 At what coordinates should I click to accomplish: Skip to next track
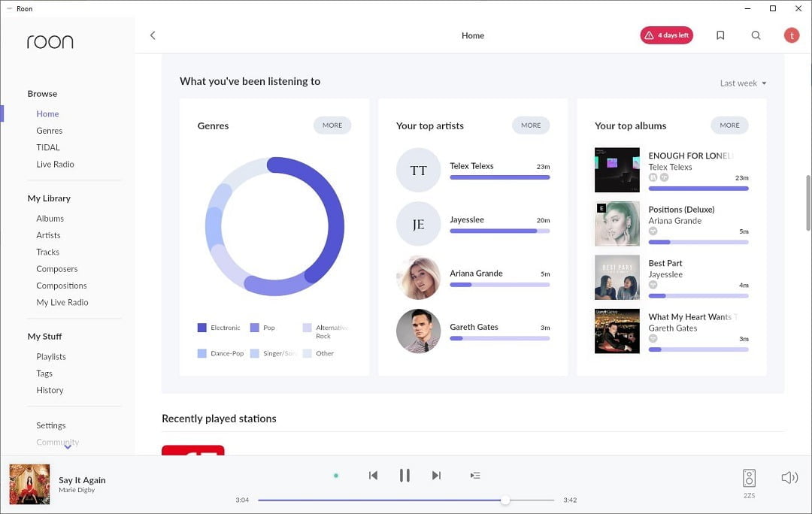coord(437,475)
